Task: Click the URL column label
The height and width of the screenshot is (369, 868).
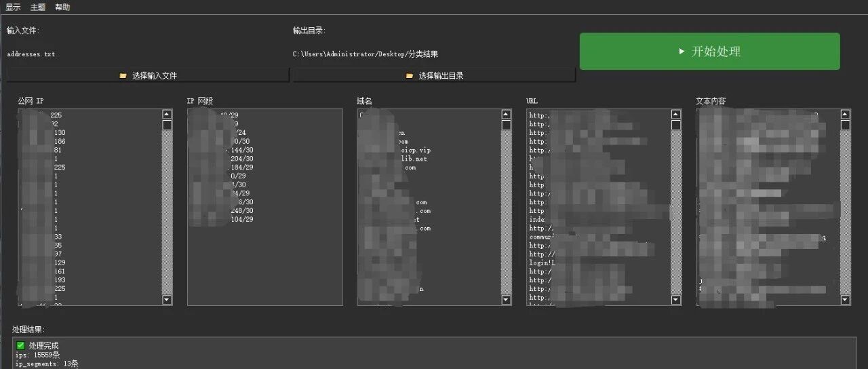Action: pos(532,101)
